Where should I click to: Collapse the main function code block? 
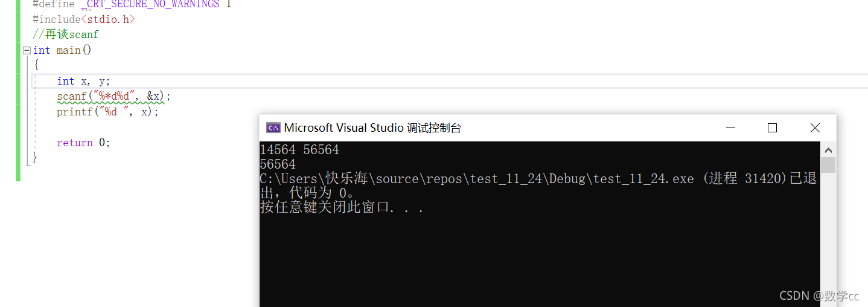click(27, 51)
